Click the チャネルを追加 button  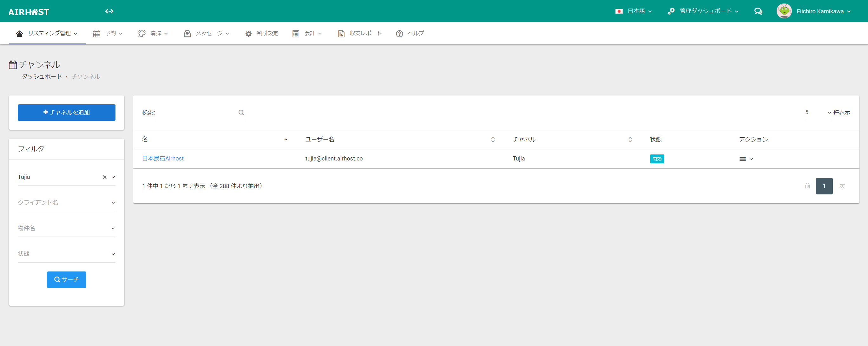[66, 113]
